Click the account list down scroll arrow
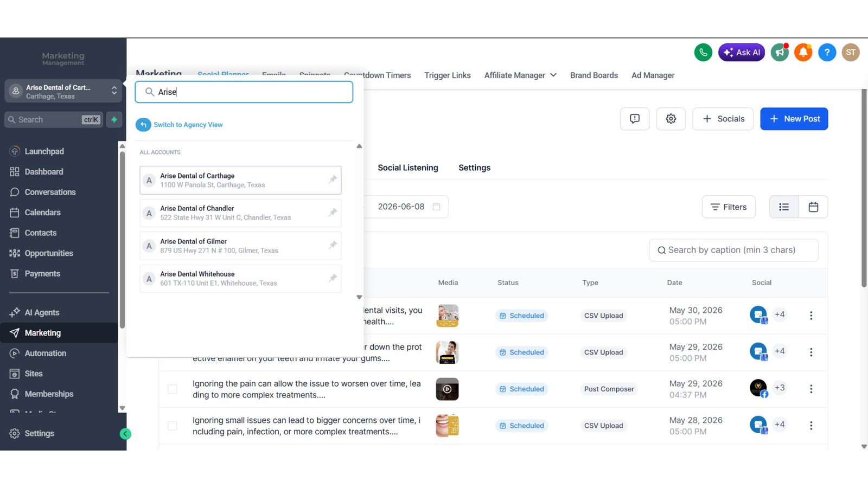Viewport: 868px width, 488px height. tap(359, 297)
